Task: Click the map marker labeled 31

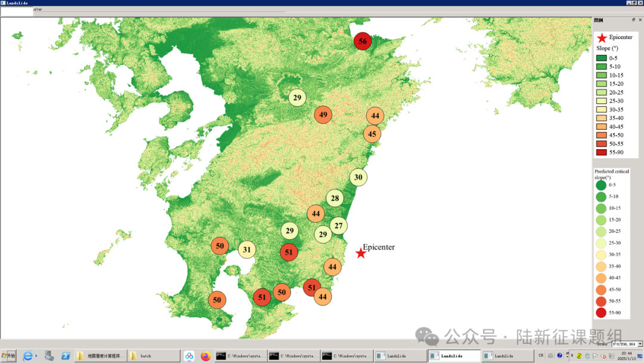Action: pos(247,249)
